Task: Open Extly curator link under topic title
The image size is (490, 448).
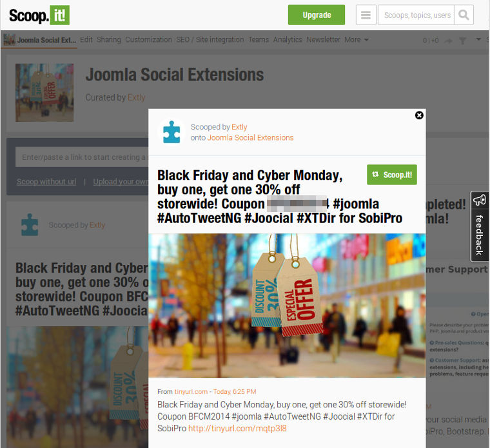Action: click(136, 97)
